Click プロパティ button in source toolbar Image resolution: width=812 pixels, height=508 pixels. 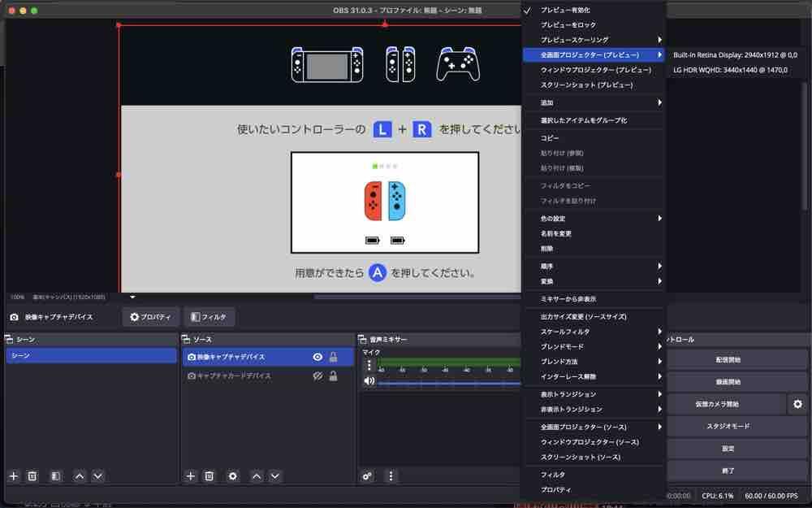point(151,317)
